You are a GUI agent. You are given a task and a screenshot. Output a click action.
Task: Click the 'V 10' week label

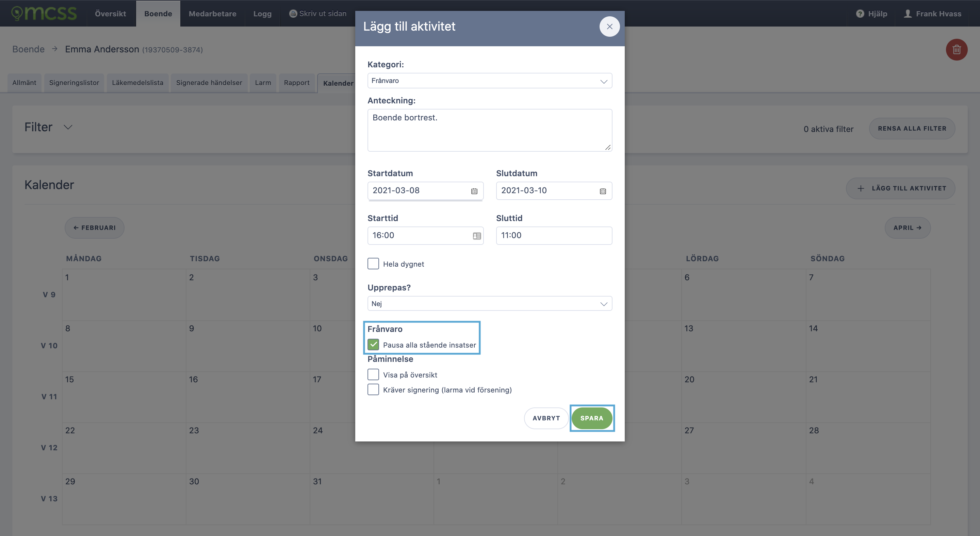click(49, 346)
